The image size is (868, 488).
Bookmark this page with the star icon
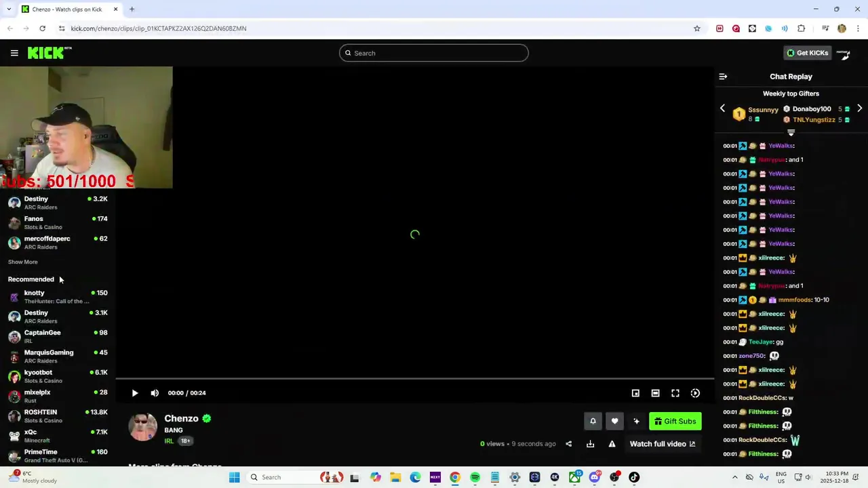(696, 28)
